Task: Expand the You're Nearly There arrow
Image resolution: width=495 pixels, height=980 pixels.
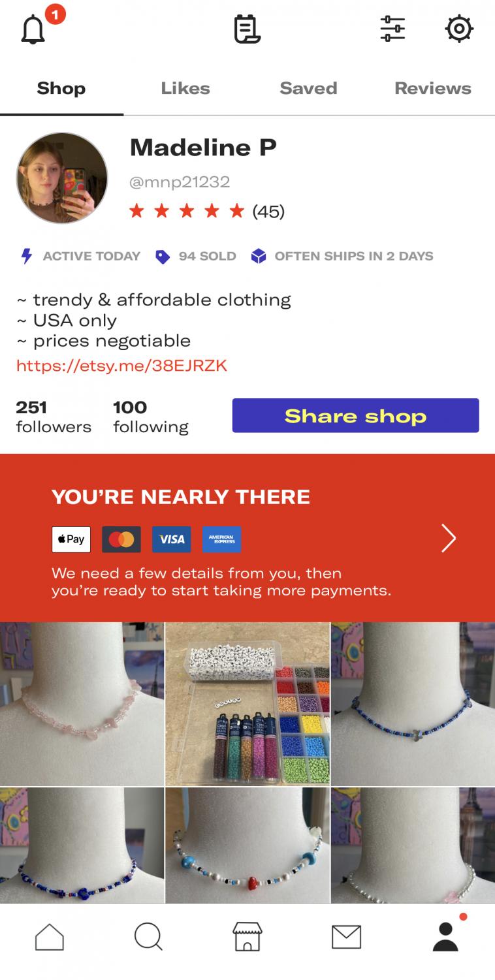Action: tap(448, 538)
